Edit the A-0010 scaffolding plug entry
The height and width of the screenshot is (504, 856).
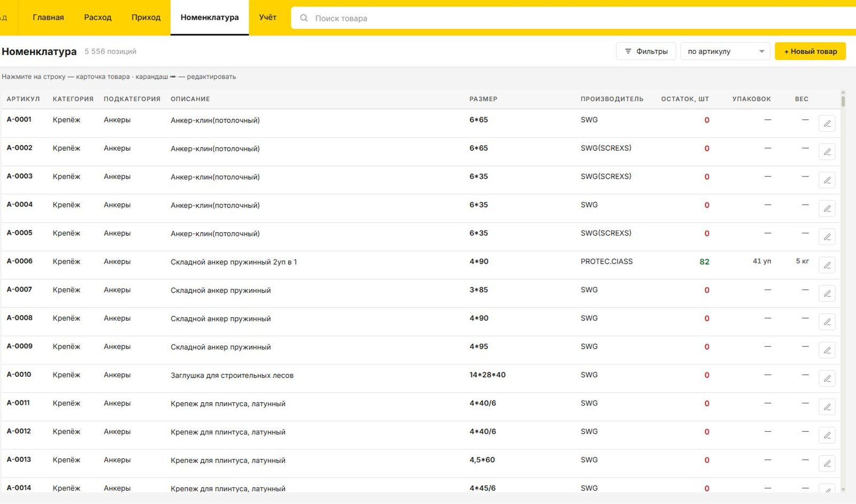pyautogui.click(x=827, y=379)
